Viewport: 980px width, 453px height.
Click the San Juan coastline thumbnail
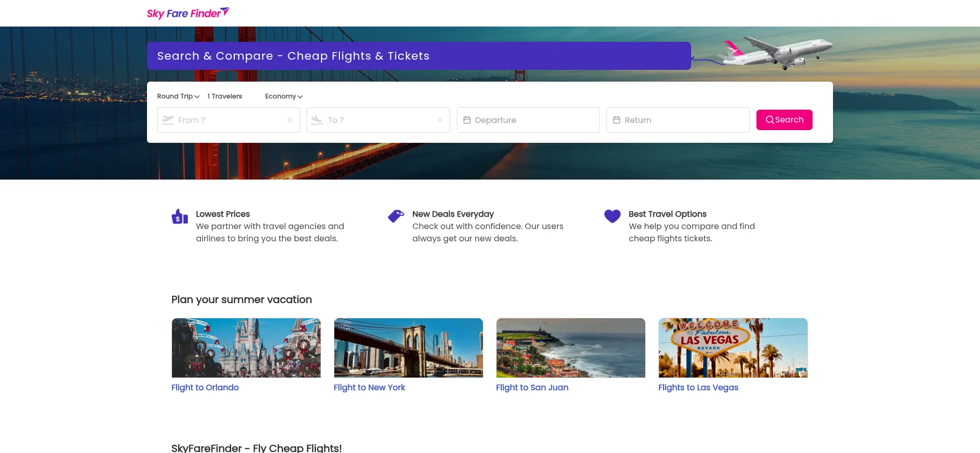[571, 348]
